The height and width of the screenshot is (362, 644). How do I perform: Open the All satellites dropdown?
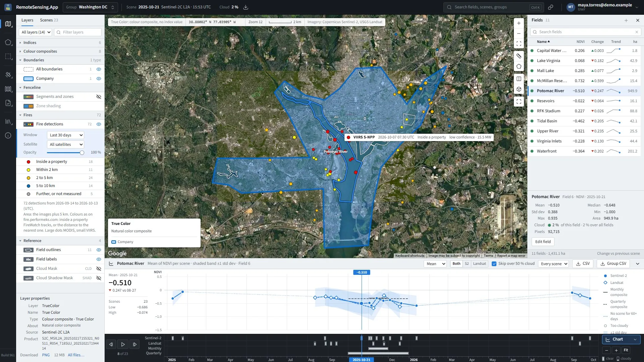pyautogui.click(x=66, y=144)
